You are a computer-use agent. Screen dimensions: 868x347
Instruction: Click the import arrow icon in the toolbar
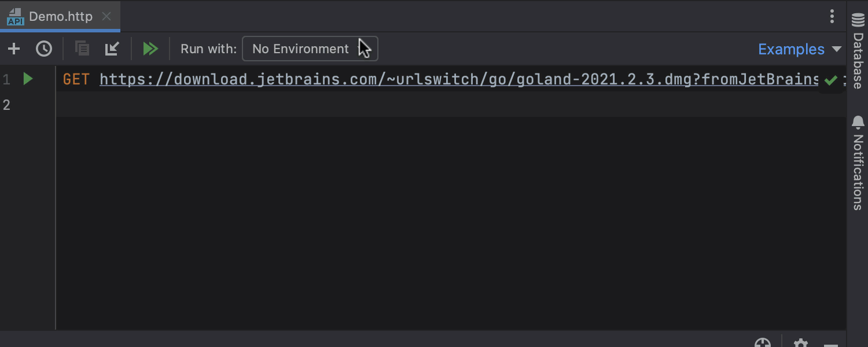pos(112,49)
